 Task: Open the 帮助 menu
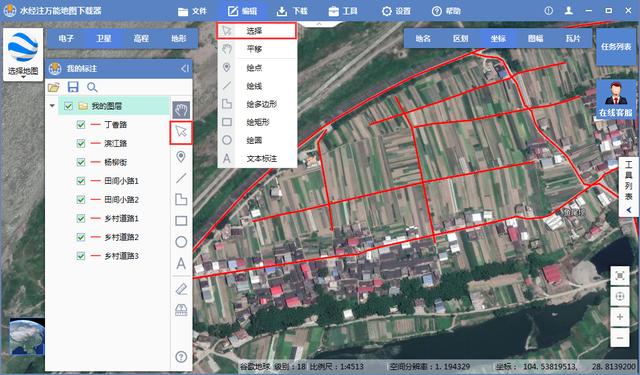[x=446, y=11]
